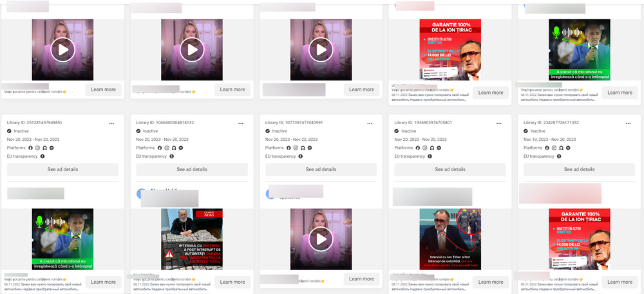Click EU transparency info icon on ad 251281457949851

tap(43, 156)
